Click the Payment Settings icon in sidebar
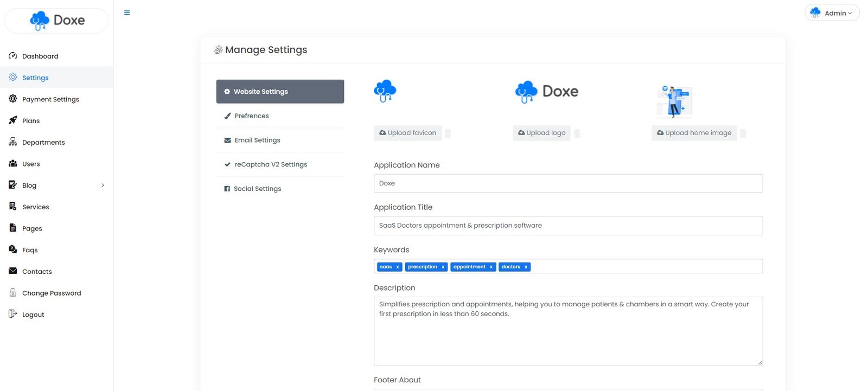This screenshot has height=391, width=868. (x=13, y=99)
